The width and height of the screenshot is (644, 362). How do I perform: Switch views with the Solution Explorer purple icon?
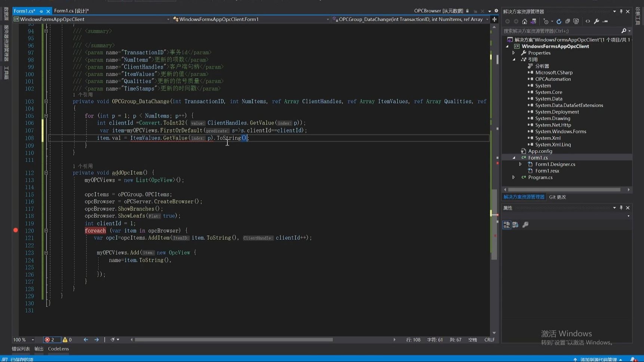tap(534, 21)
